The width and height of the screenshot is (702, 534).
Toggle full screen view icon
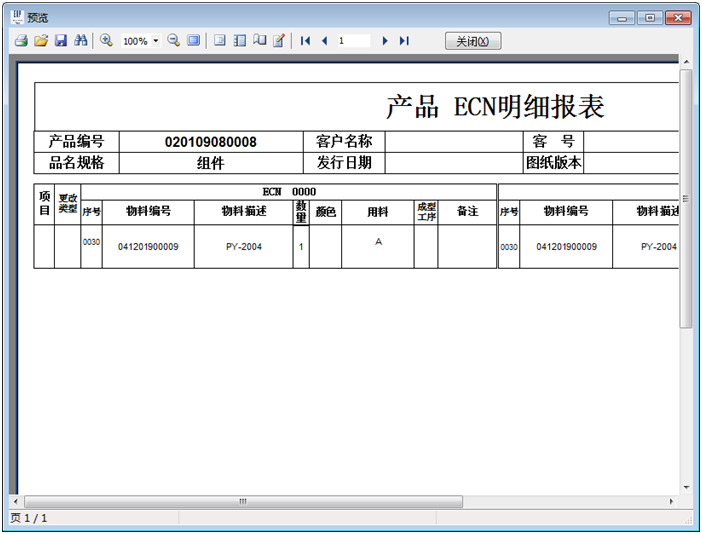193,41
